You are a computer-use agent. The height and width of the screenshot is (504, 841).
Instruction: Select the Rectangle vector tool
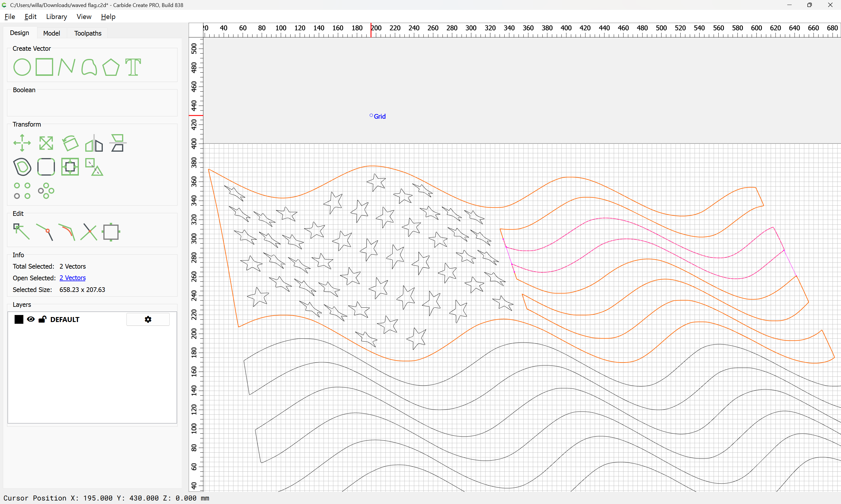pyautogui.click(x=44, y=67)
